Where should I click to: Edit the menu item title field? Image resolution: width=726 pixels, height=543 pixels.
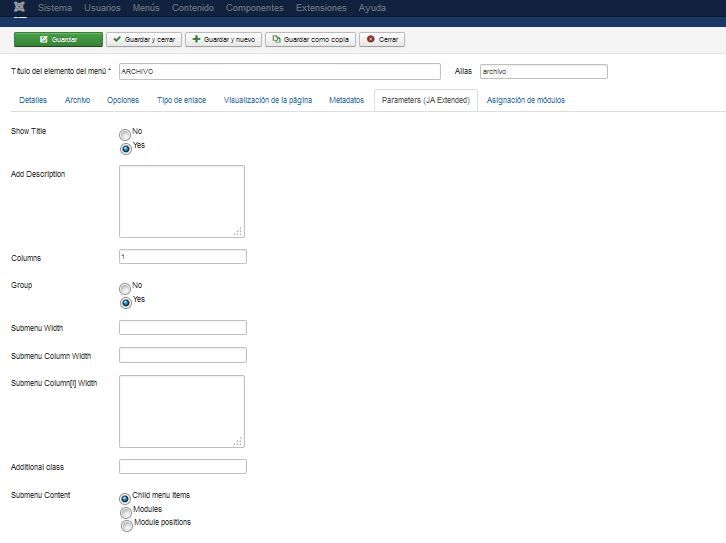[x=280, y=71]
